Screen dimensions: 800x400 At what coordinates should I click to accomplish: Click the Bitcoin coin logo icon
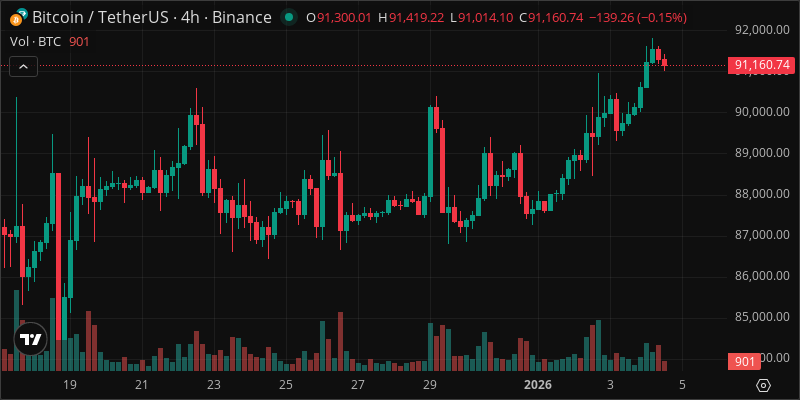(15, 20)
